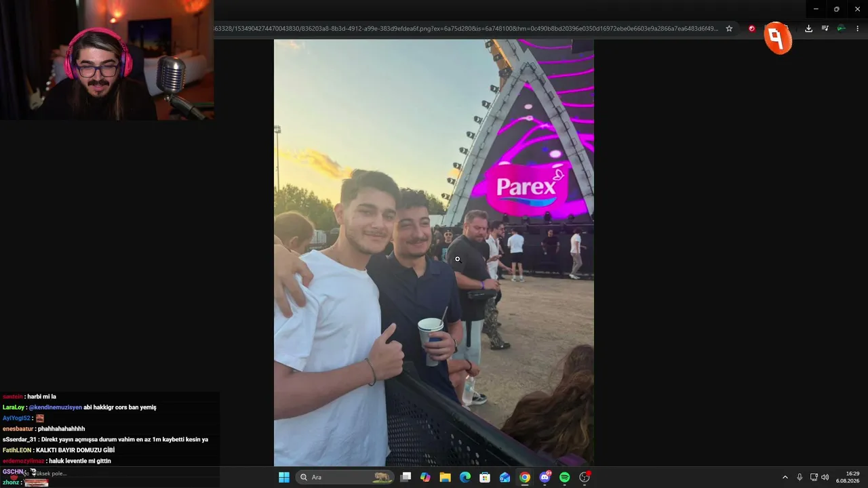Open File Explorer from the taskbar
Screen dimensions: 868x488
(x=445, y=477)
